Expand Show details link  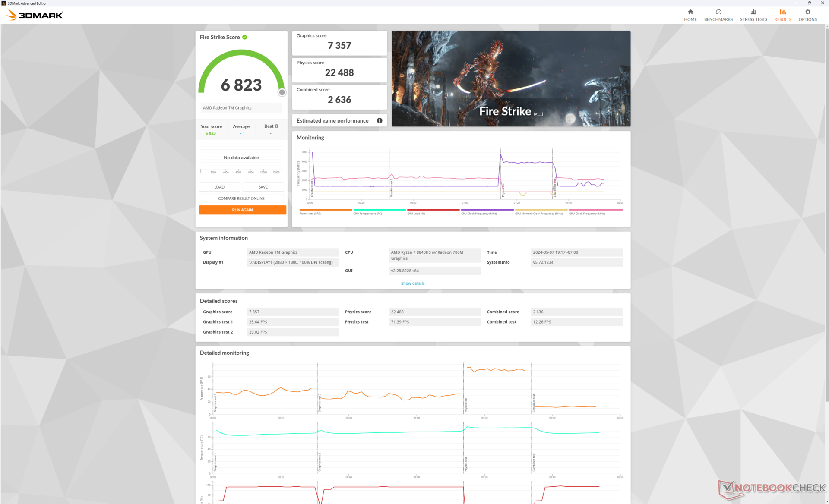point(412,283)
